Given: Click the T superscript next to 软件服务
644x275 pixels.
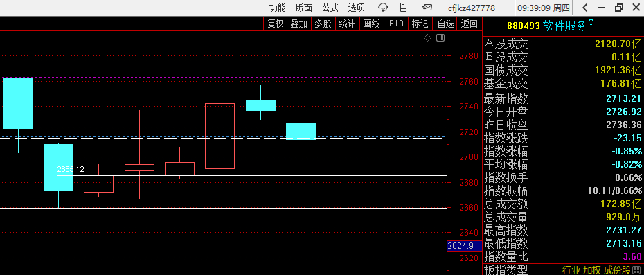Looking at the screenshot, I should click(591, 22).
